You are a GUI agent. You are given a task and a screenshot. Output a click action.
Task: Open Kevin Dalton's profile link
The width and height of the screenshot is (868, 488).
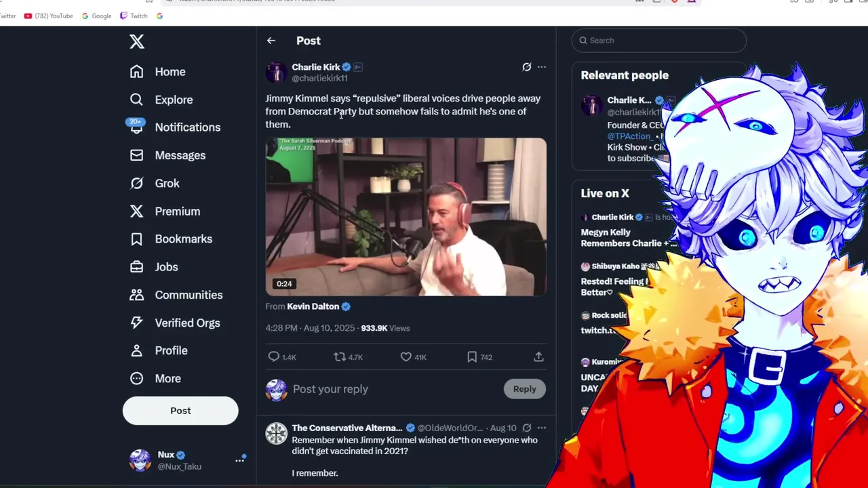click(313, 306)
